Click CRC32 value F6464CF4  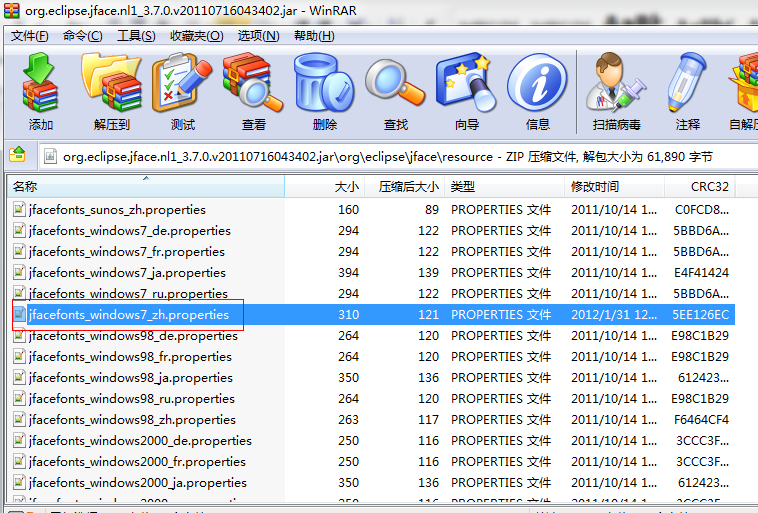click(701, 420)
